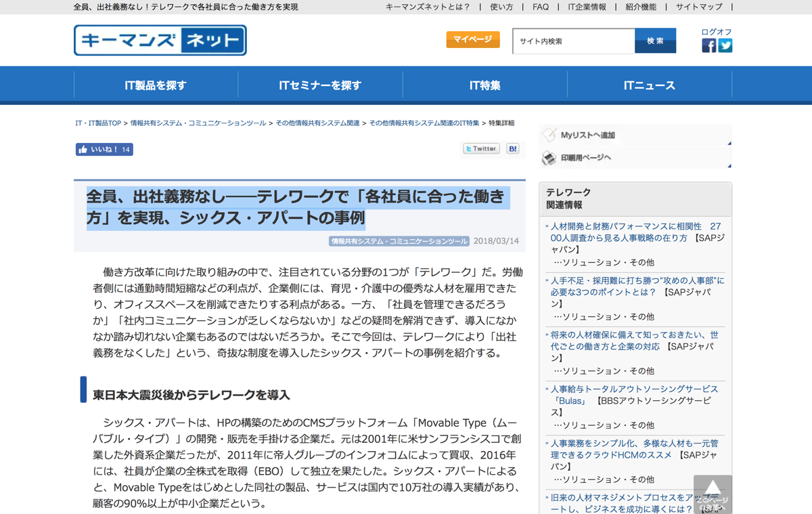The height and width of the screenshot is (514, 812).
Task: Open the IT特集 navigation tab
Action: point(485,85)
